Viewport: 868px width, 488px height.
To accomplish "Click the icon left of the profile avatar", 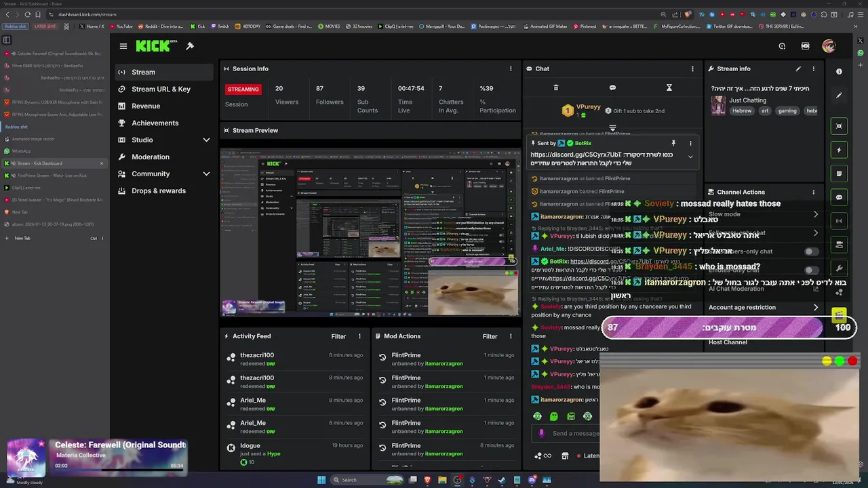I will tap(805, 46).
